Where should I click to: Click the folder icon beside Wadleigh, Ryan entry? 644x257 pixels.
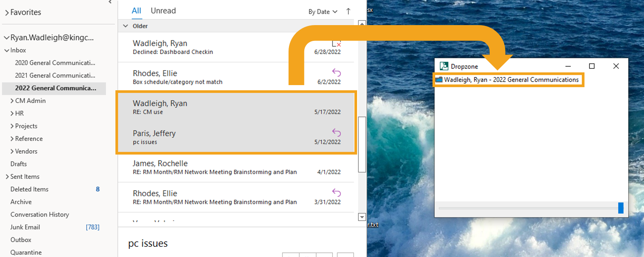pyautogui.click(x=439, y=80)
